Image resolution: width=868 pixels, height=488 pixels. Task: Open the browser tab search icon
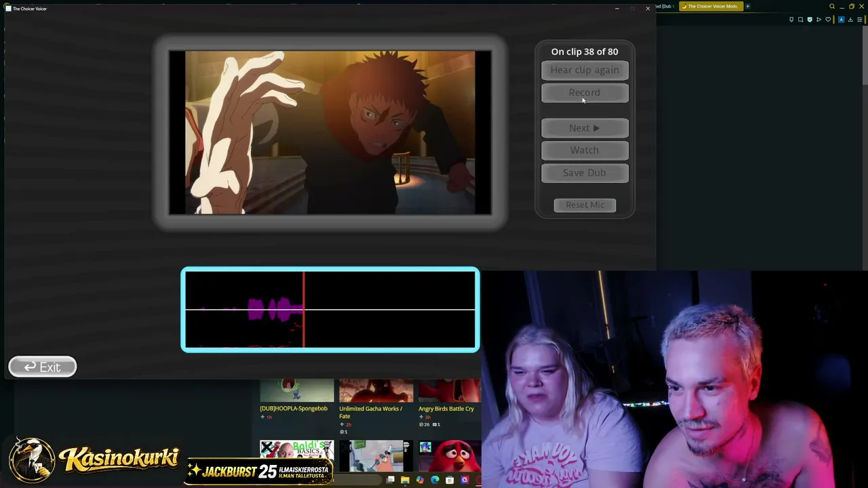point(832,6)
